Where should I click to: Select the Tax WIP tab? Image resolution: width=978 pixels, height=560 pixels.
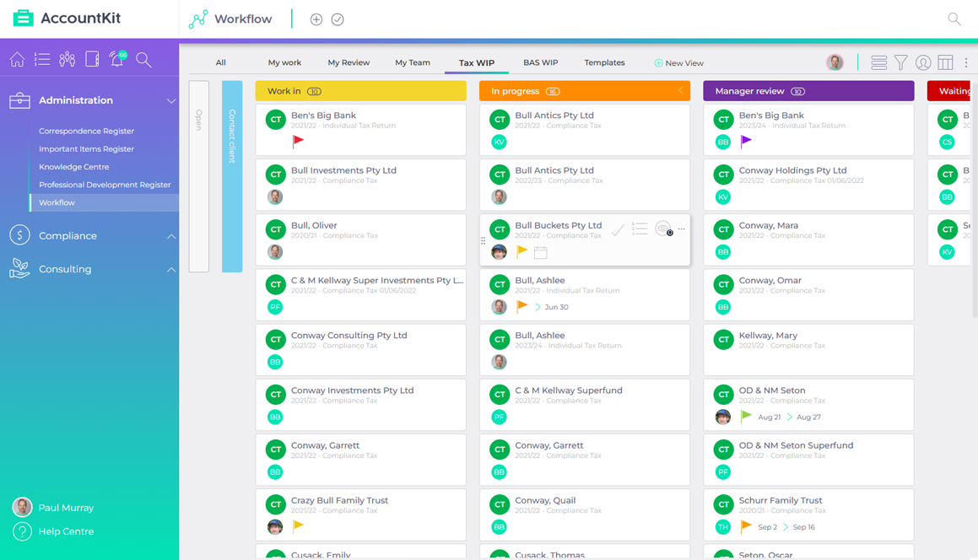tap(477, 63)
